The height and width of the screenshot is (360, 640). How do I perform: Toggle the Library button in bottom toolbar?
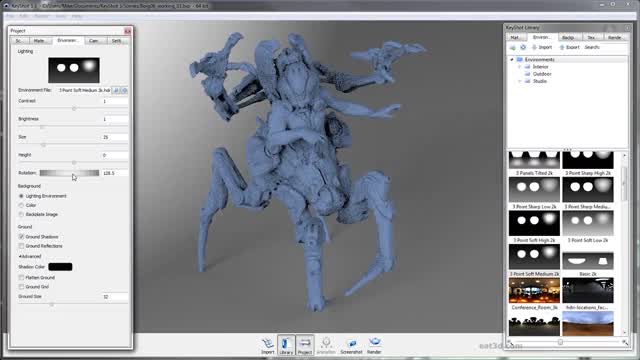point(286,345)
